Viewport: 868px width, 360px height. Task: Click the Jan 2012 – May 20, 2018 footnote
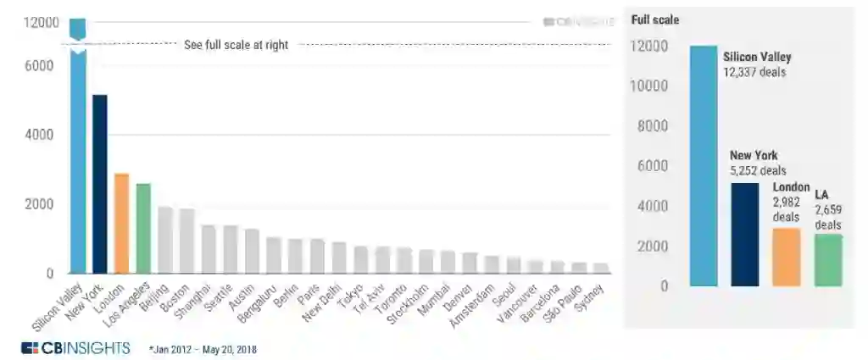[203, 349]
